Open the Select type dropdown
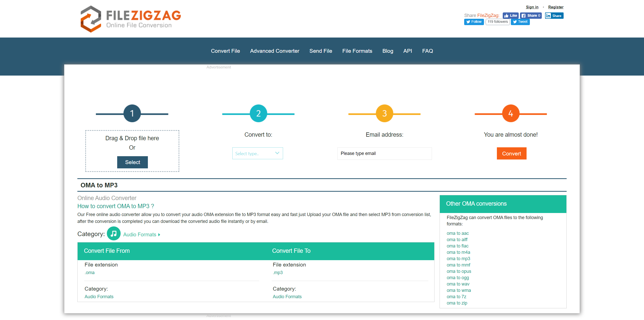Image resolution: width=644 pixels, height=320 pixels. (257, 153)
